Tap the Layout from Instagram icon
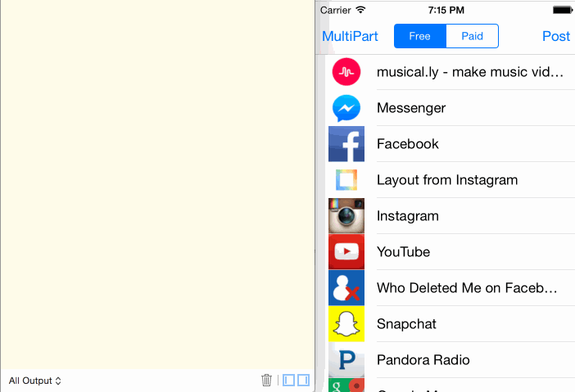Image resolution: width=575 pixels, height=392 pixels. click(346, 180)
